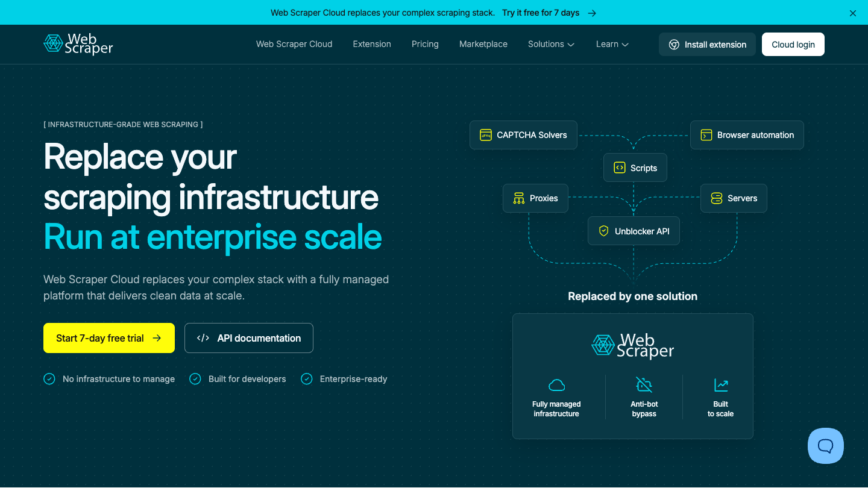Click the No infrastructure to manage text
Screen dimensions: 868x488
(119, 379)
